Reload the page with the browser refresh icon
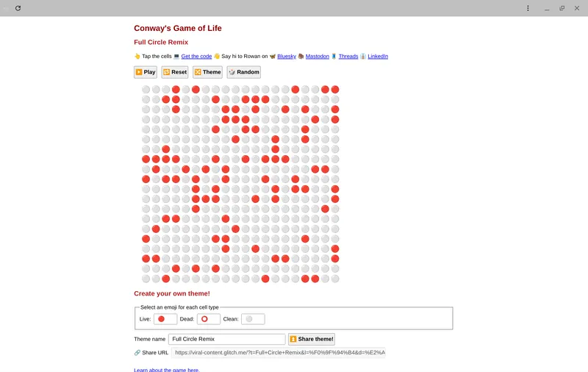 point(18,8)
